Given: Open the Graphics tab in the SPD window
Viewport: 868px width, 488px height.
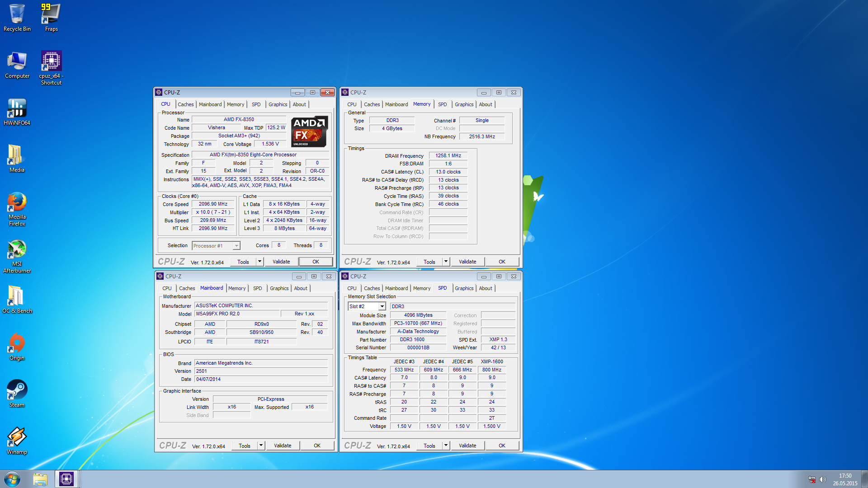Looking at the screenshot, I should (x=464, y=288).
